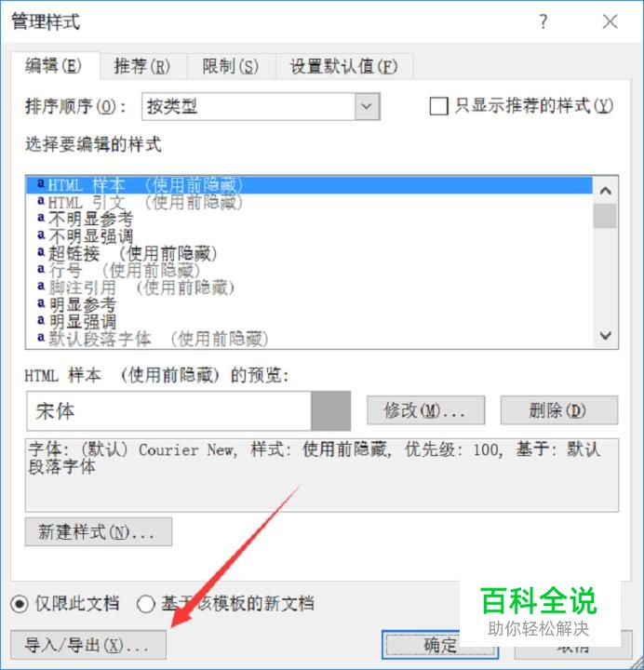Click the 修改 button
Screen dimensions: 644x670
(425, 410)
